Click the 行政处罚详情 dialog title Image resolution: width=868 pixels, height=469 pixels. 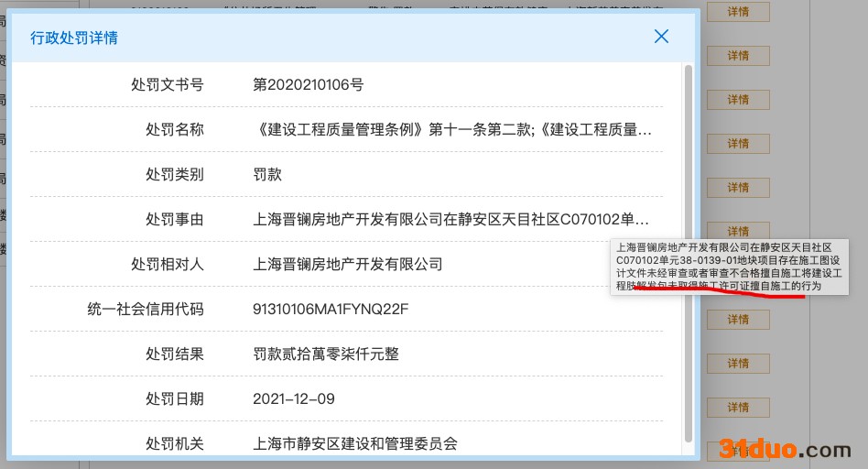(74, 38)
